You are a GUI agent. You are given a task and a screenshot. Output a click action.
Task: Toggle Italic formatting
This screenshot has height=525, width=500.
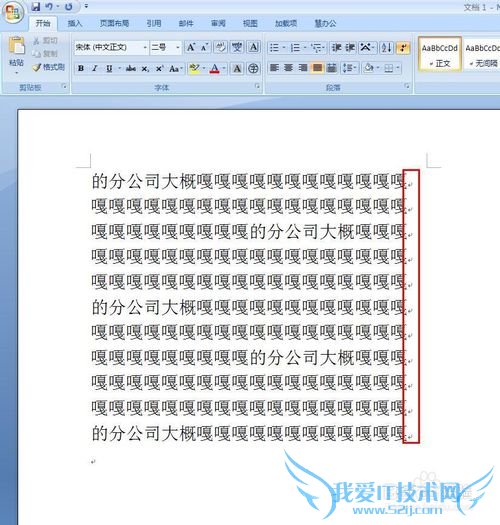pos(95,68)
